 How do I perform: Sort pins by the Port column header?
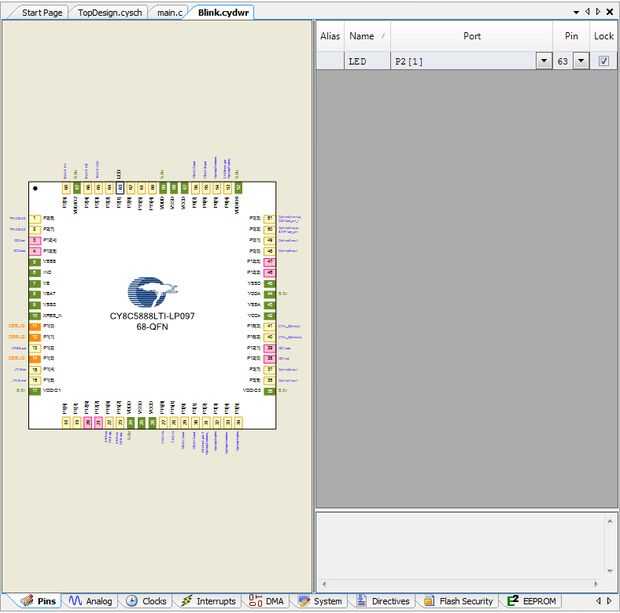pos(471,36)
